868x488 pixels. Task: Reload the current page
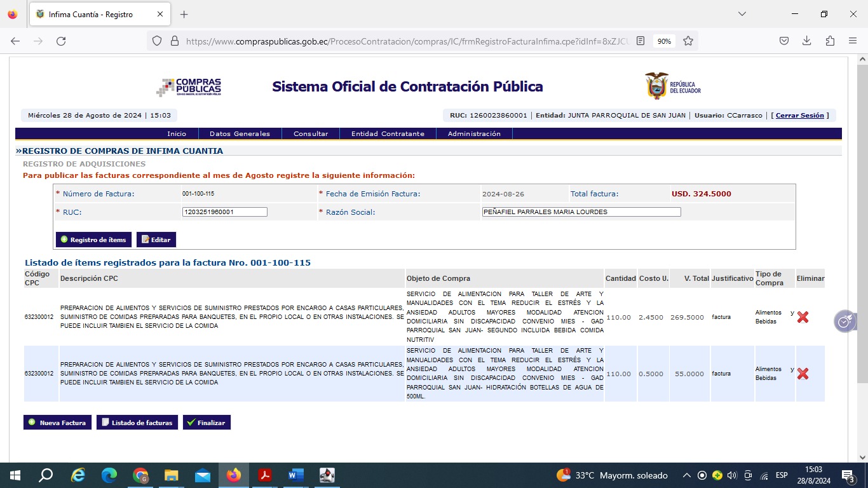(x=61, y=41)
